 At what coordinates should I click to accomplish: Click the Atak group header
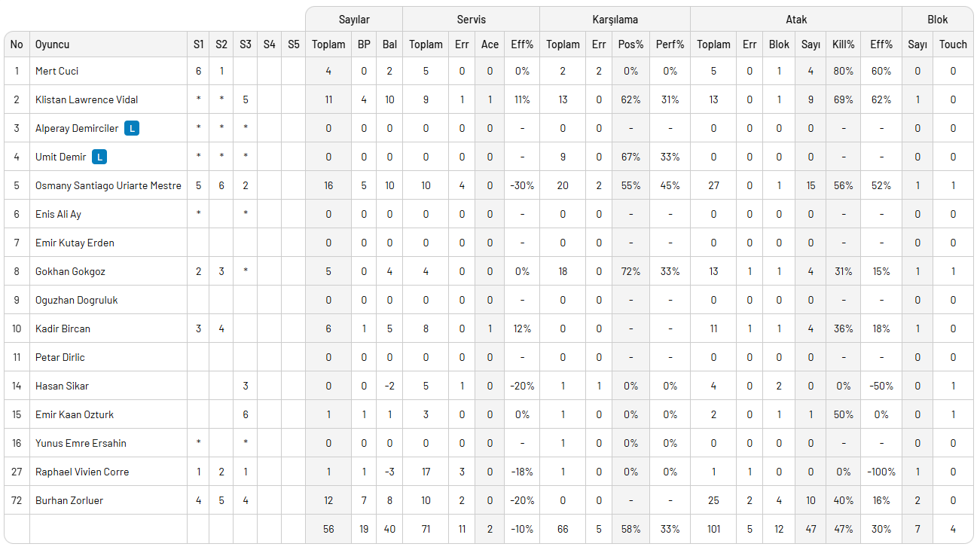(795, 20)
